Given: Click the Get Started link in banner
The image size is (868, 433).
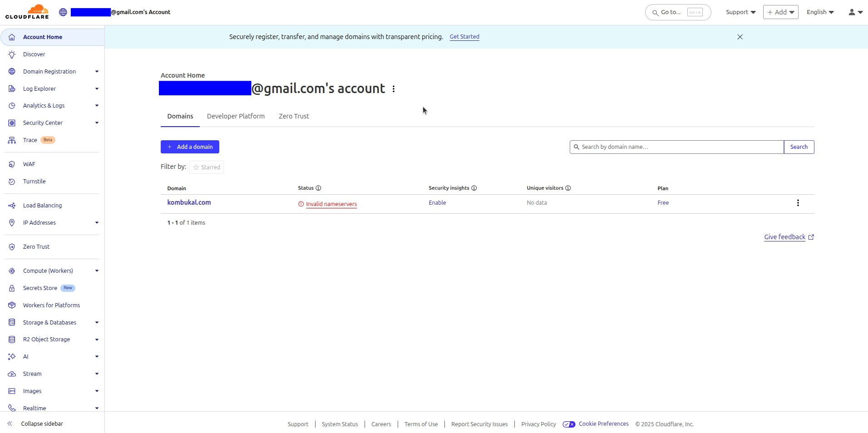Looking at the screenshot, I should tap(464, 37).
